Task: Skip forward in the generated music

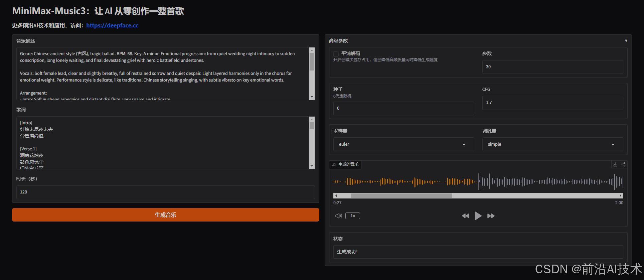Action: 491,216
